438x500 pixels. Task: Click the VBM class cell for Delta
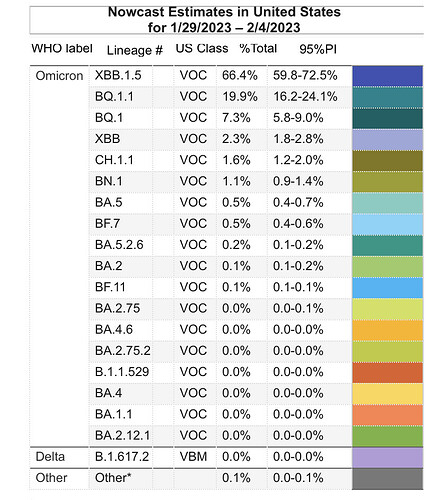(193, 457)
